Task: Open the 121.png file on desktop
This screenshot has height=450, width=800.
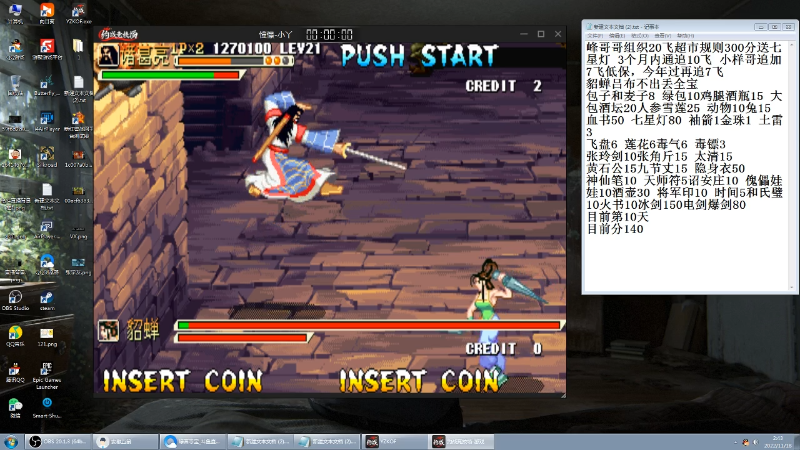Action: coord(47,336)
